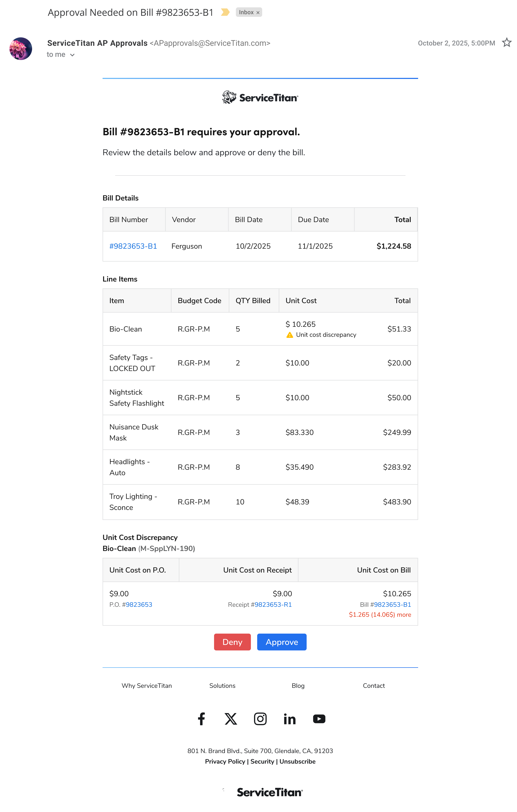Click the email date October 2, 2025, 5:00PM
Image resolution: width=517 pixels, height=812 pixels.
tap(456, 43)
